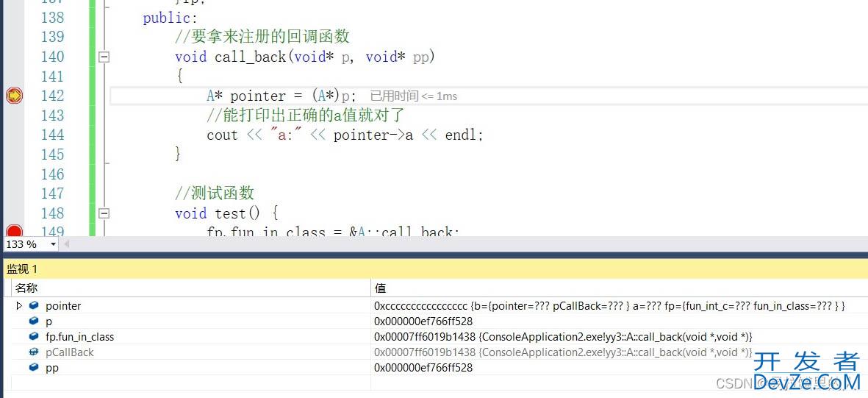Click the comment 要拿来注册的回调函数
Screen dimensions: 868x398
[x=262, y=37]
